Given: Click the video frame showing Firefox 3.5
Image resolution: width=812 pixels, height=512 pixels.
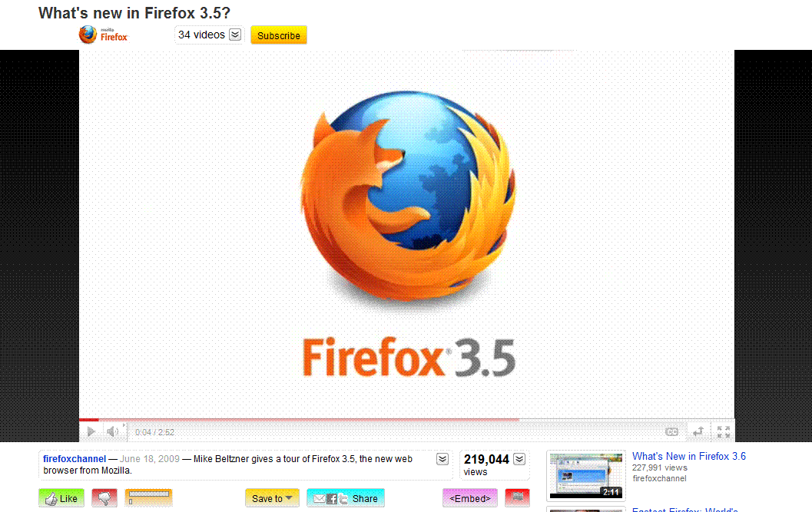Looking at the screenshot, I should [x=406, y=234].
